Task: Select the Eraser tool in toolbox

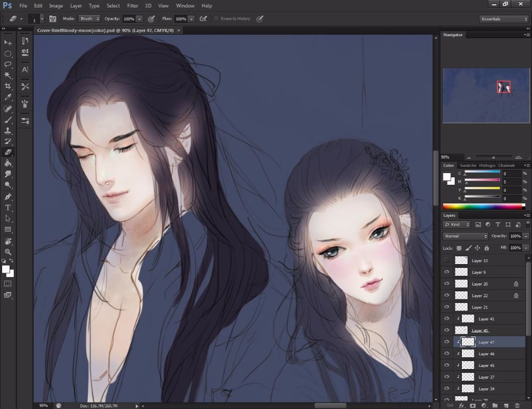Action: pyautogui.click(x=8, y=152)
